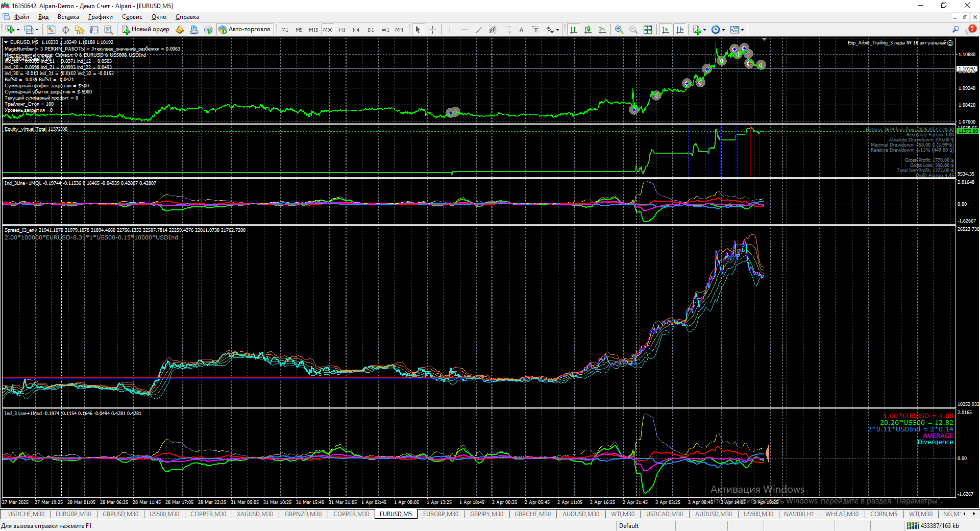Image resolution: width=980 pixels, height=531 pixels.
Task: Switch chart timeframe to MN
Action: tap(399, 30)
